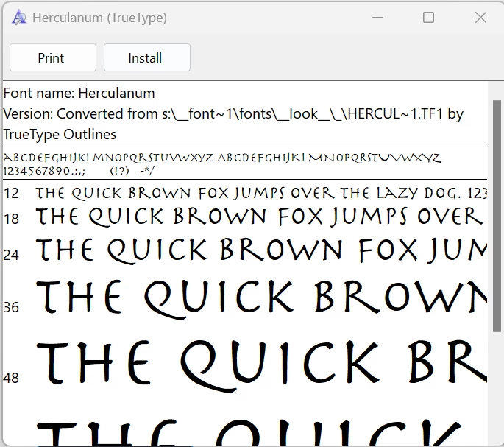Viewport: 504px width, 447px height.
Task: Click the 'Version: Converted from' line
Action: point(233,114)
